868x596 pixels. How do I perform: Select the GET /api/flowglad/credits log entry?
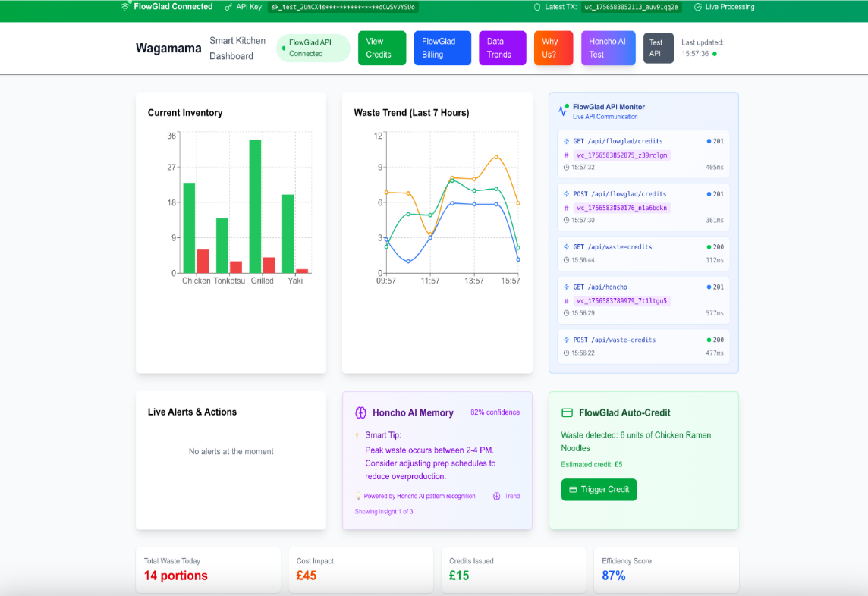[643, 154]
